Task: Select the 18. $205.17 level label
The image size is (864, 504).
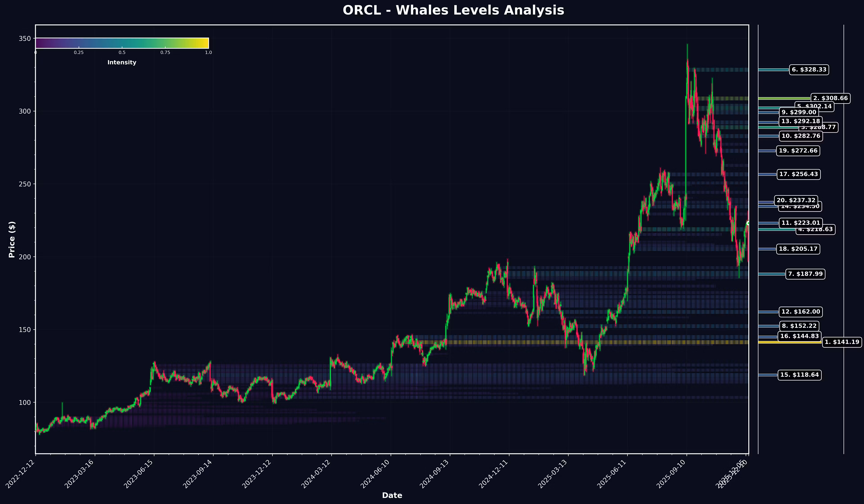Action: [x=798, y=249]
